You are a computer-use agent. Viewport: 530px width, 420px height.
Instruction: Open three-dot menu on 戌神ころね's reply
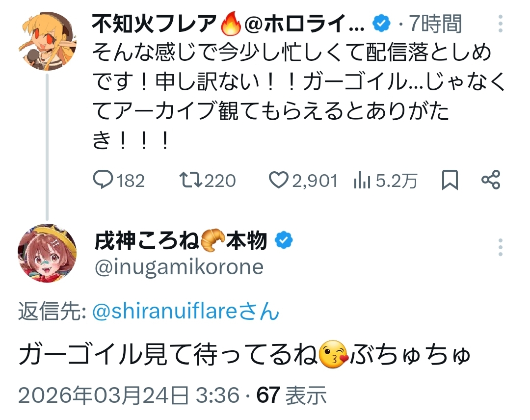click(x=500, y=247)
